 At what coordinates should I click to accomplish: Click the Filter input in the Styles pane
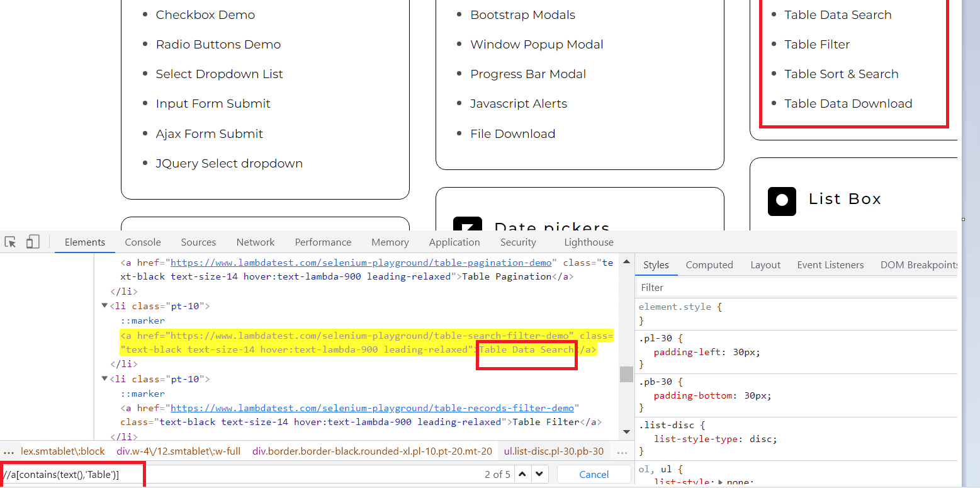click(692, 287)
